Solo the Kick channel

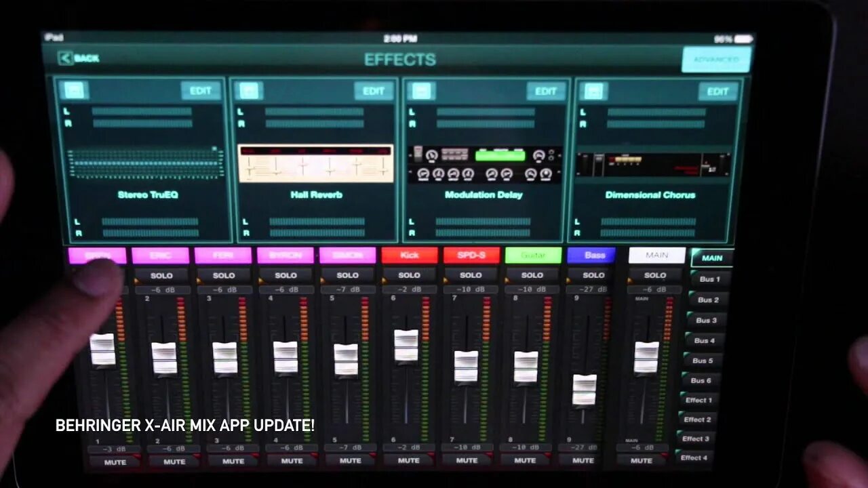[409, 275]
